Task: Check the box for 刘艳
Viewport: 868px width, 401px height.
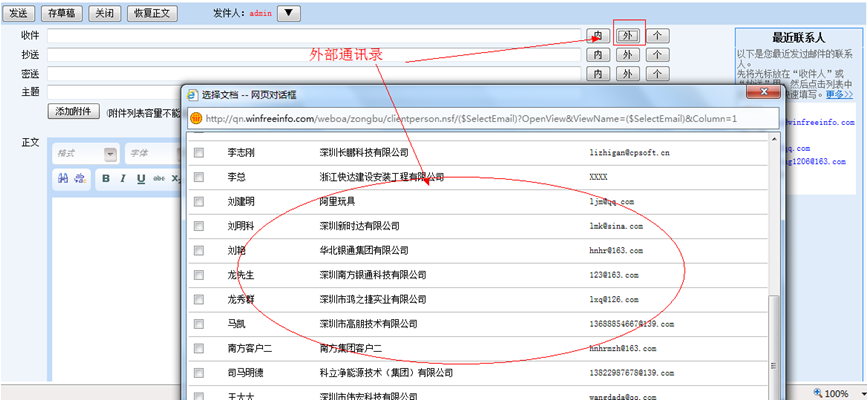Action: (198, 250)
